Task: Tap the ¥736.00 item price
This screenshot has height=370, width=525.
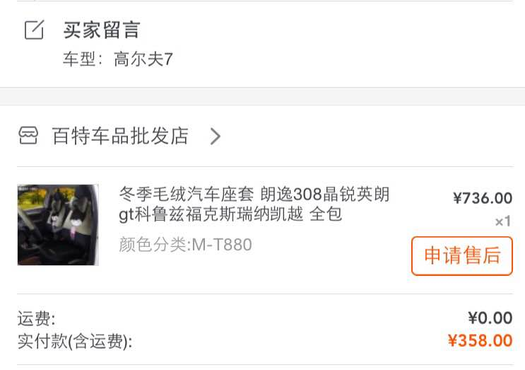Action: (x=482, y=198)
